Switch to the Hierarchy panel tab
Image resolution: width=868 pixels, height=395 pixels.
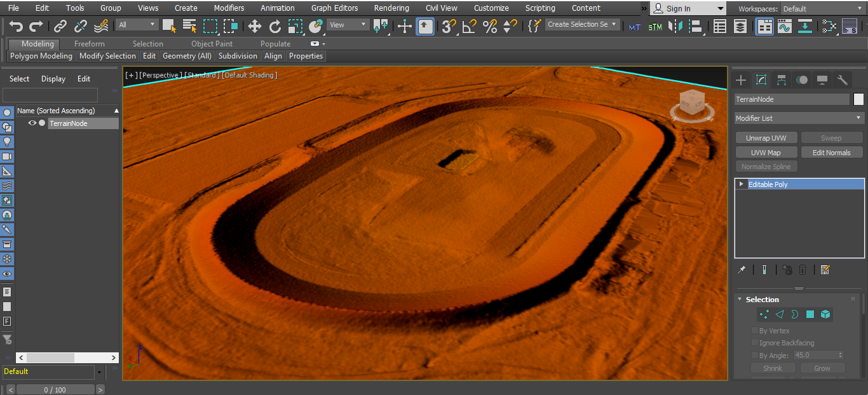tap(782, 80)
